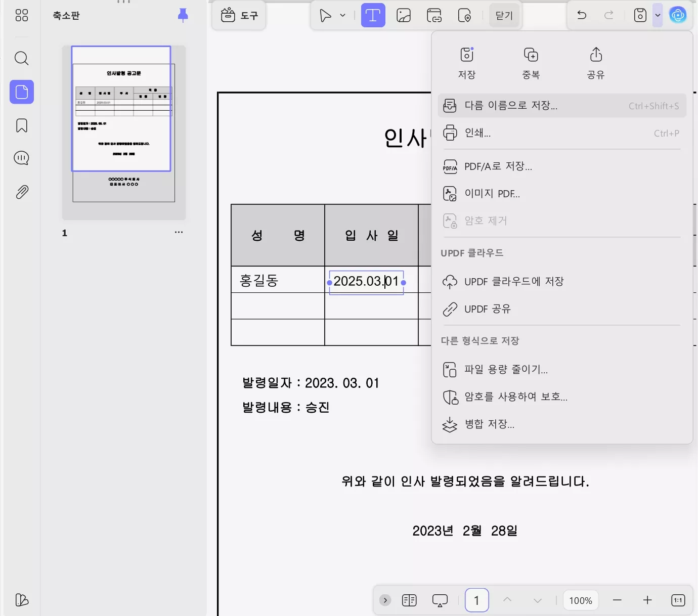Expand the bottom toolbar chevron
Image resolution: width=698 pixels, height=616 pixels.
pyautogui.click(x=385, y=600)
